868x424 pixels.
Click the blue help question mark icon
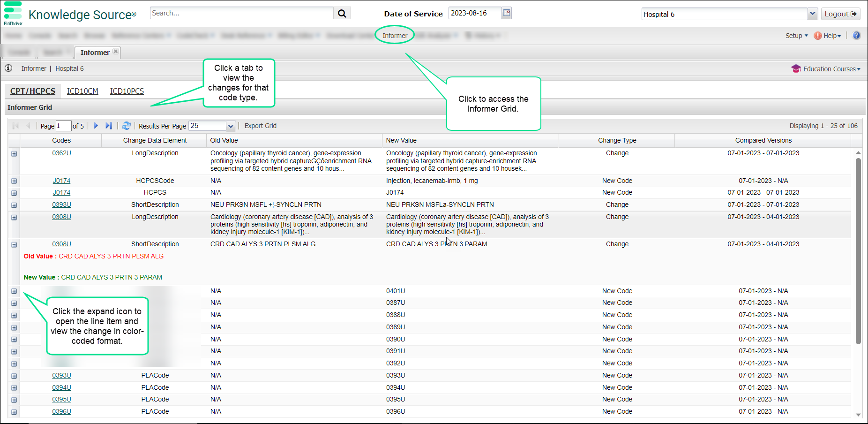point(856,36)
